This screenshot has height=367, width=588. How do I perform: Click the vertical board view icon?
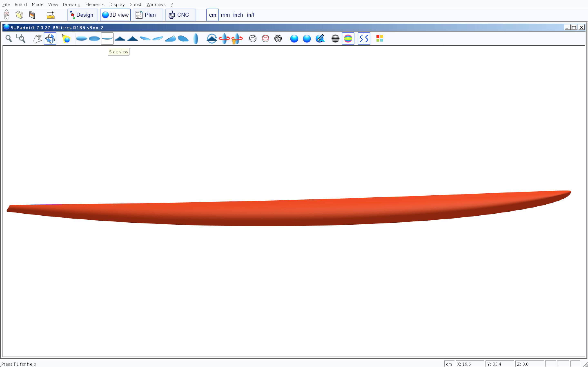(196, 39)
